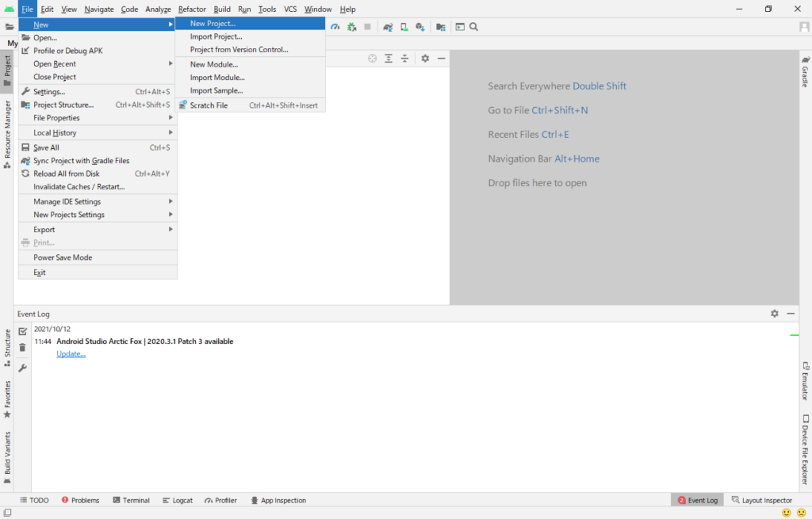Click the Search Everywhere magnifier icon
This screenshot has height=519, width=812.
[473, 26]
